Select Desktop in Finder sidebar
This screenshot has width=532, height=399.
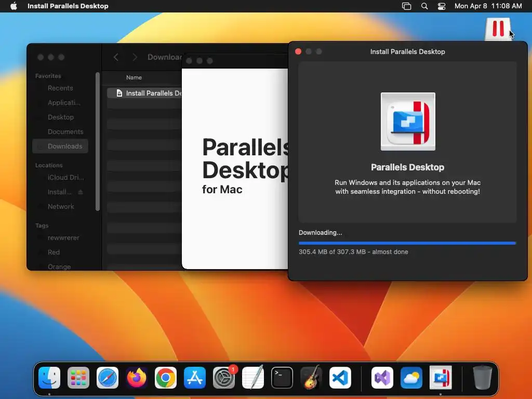[60, 117]
